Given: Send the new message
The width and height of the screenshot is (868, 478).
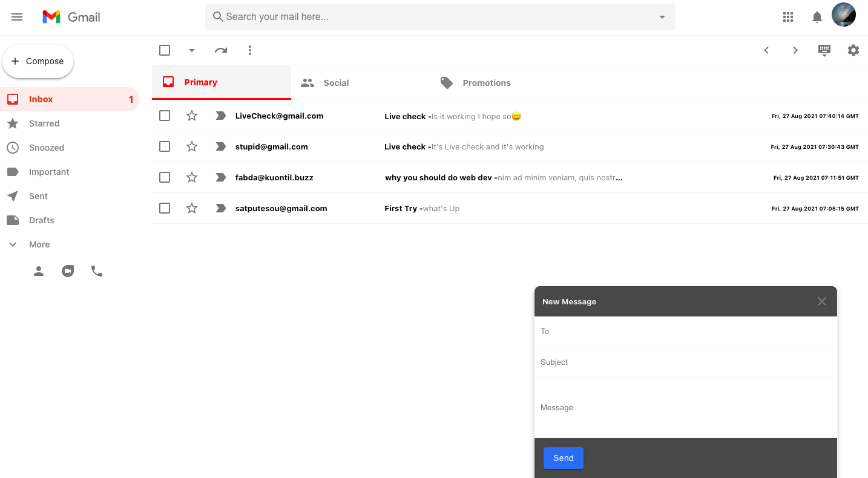Looking at the screenshot, I should click(563, 458).
